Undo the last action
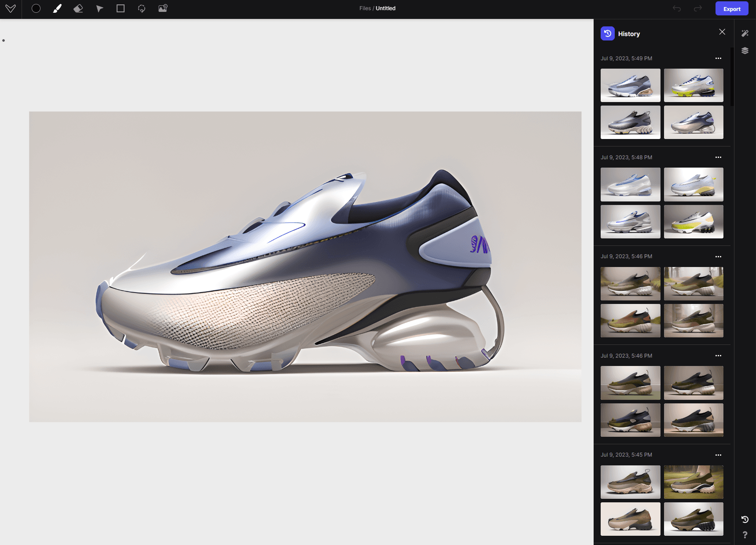Image resolution: width=756 pixels, height=545 pixels. tap(677, 9)
